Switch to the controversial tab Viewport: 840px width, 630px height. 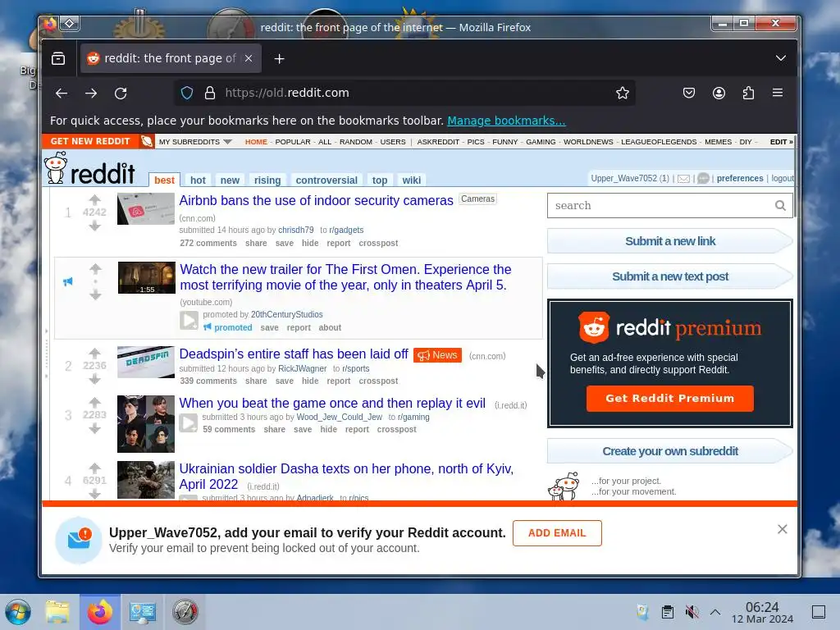click(x=326, y=180)
